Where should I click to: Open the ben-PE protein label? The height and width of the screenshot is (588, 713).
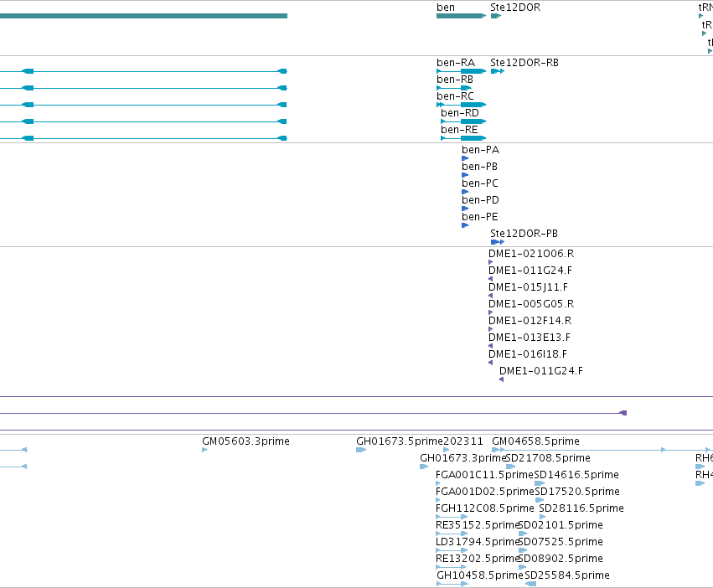480,217
